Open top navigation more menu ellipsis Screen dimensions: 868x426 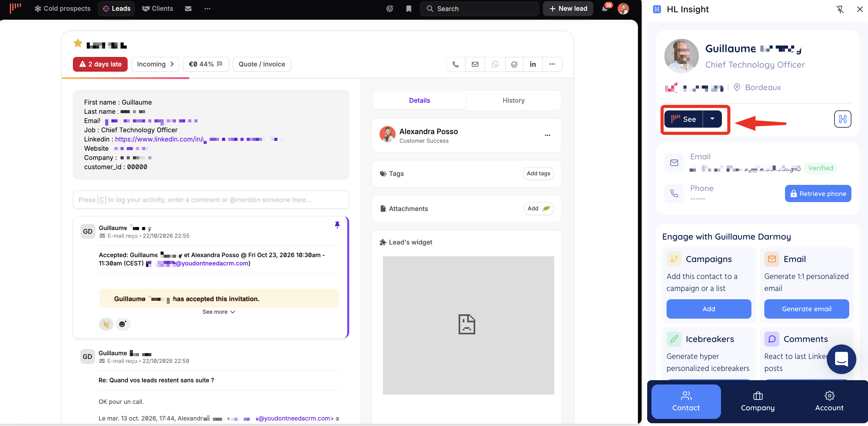[x=207, y=8]
